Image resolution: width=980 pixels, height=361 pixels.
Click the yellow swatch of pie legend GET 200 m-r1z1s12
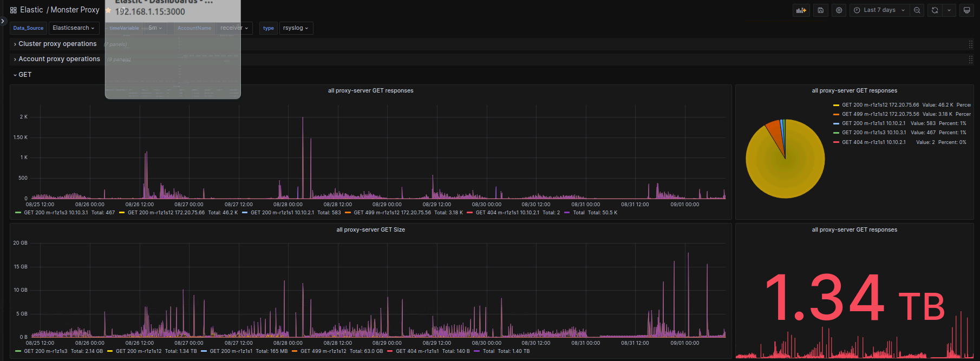pyautogui.click(x=836, y=105)
